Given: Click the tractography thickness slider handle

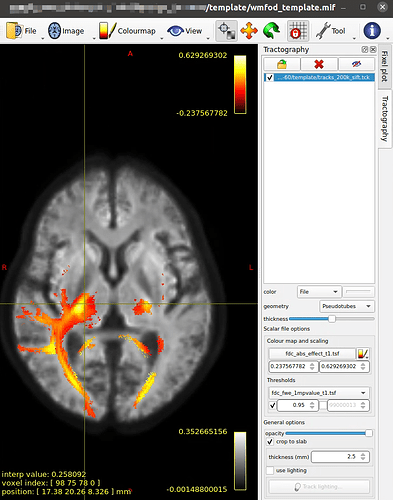Looking at the screenshot, I should coord(332,319).
